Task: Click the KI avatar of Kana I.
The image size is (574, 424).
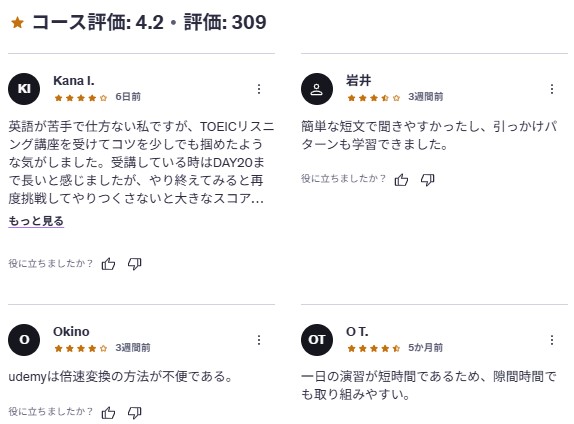Action: (24, 89)
